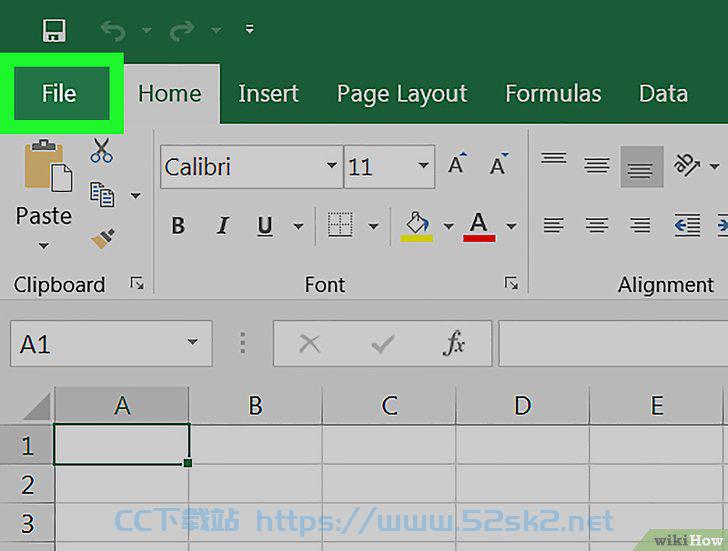728x551 pixels.
Task: Click the Name Box showing A1
Action: coord(111,344)
